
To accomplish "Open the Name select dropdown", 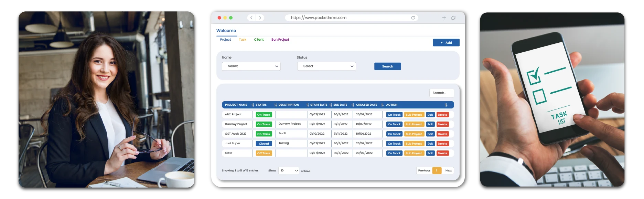I will tap(251, 66).
